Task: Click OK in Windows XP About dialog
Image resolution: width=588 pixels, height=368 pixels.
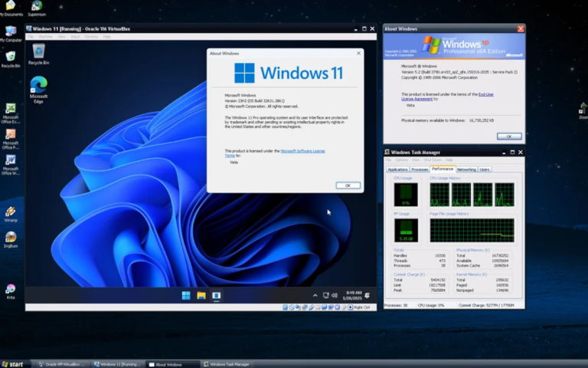Action: tap(509, 136)
